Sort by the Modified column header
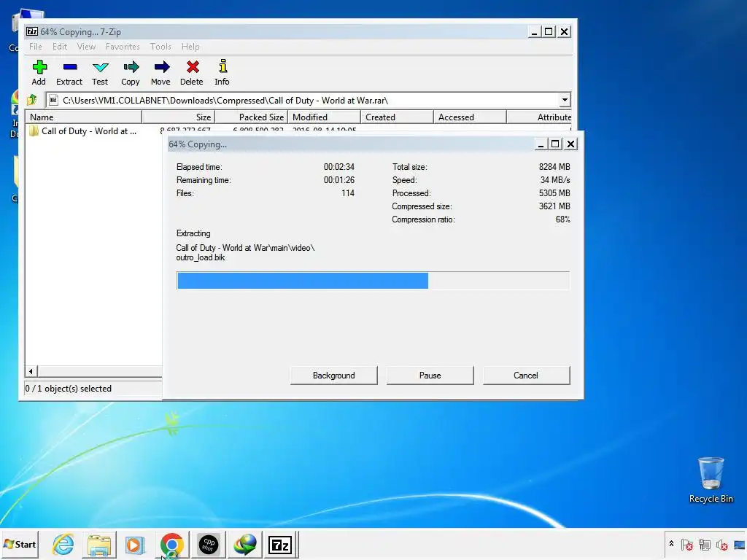Image resolution: width=747 pixels, height=560 pixels. (324, 117)
